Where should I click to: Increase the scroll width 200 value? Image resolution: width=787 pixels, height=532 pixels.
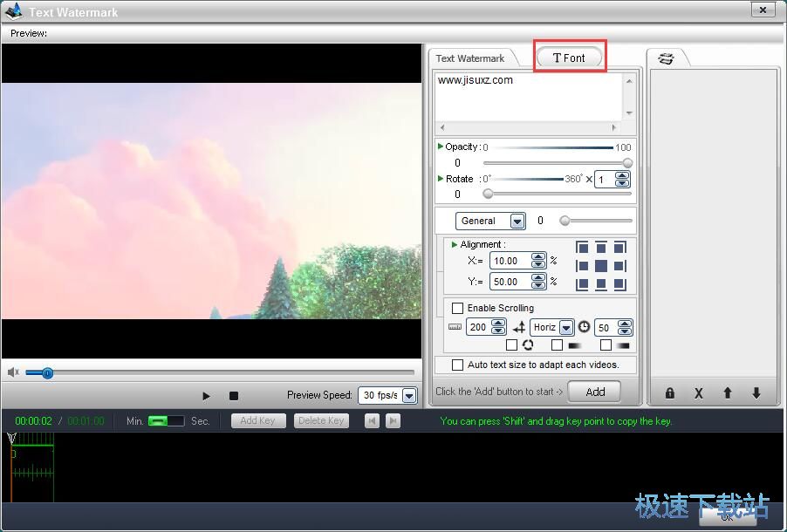coord(498,324)
